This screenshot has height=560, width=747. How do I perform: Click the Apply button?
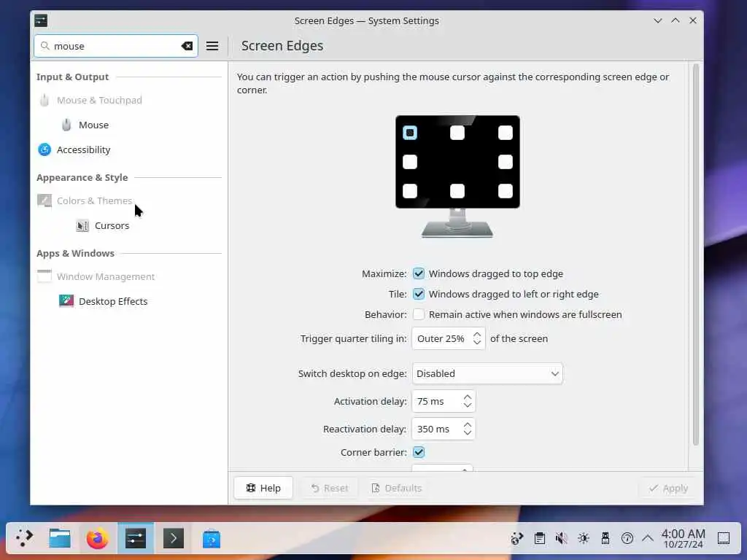pyautogui.click(x=668, y=488)
